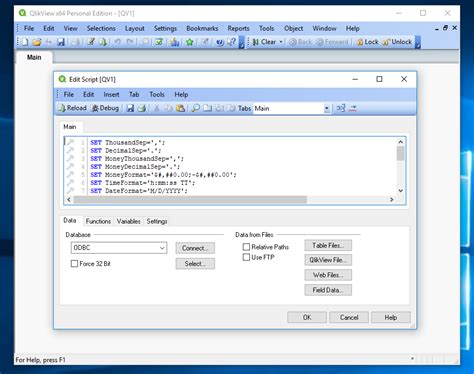
Task: Switch to the Settings tab in script dialog
Action: coord(157,221)
